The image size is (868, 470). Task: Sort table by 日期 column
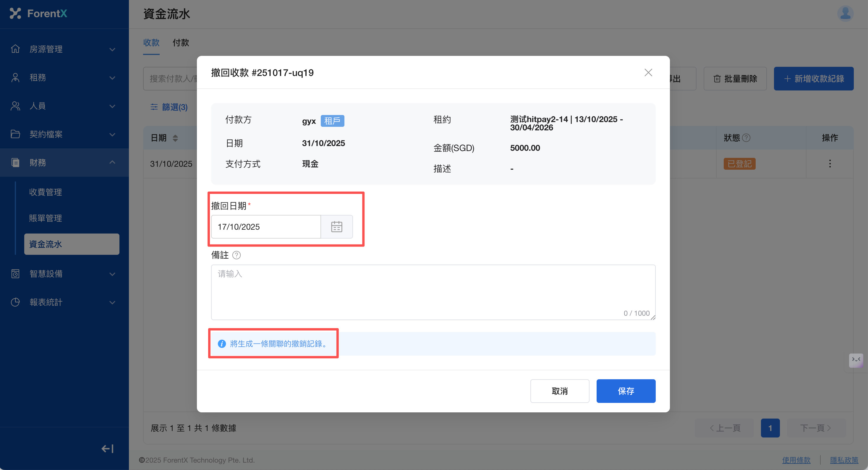(175, 138)
